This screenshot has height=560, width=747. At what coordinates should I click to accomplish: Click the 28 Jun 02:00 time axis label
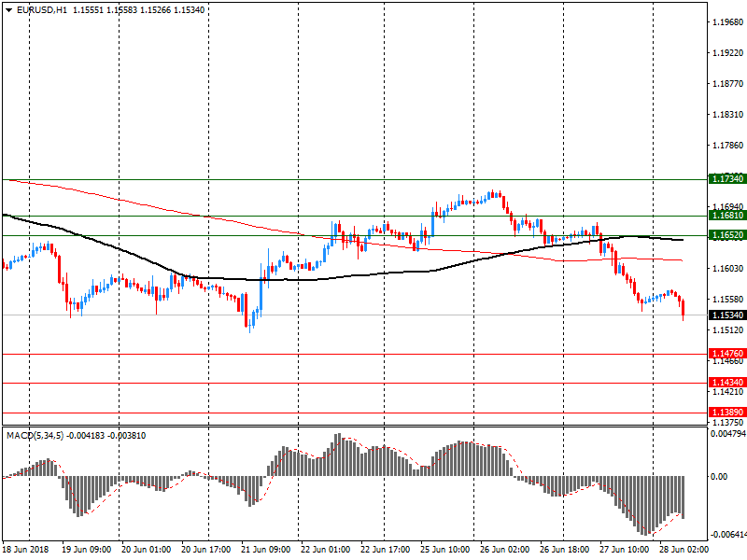pos(684,551)
